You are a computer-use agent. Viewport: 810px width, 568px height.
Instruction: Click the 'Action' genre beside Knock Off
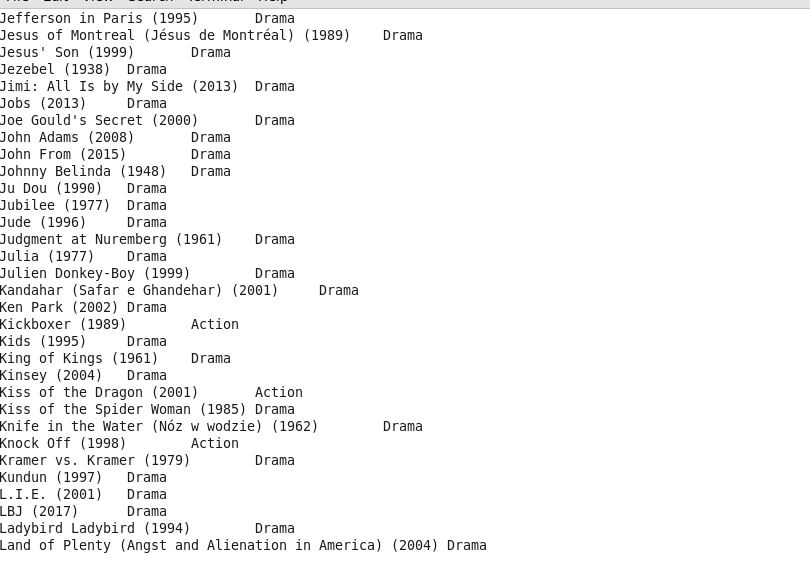pos(215,445)
